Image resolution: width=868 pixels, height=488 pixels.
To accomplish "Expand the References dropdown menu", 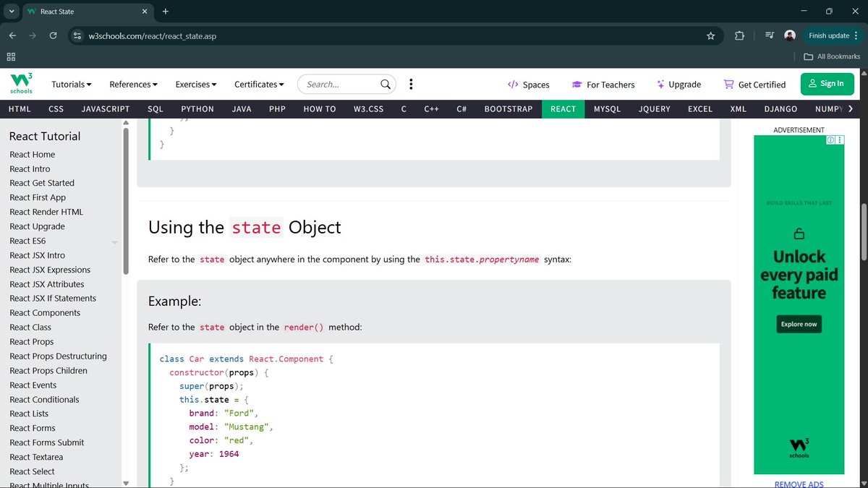I will (x=133, y=85).
